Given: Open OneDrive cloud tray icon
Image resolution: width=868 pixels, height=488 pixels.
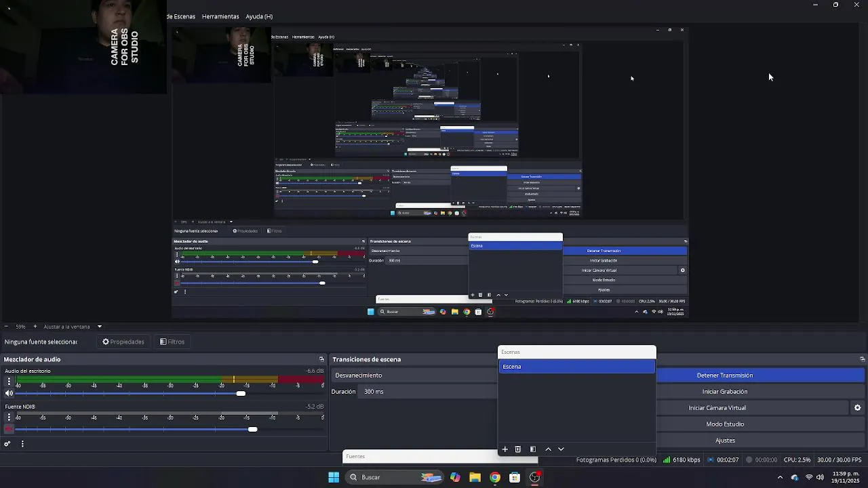Looking at the screenshot, I should pos(794,477).
